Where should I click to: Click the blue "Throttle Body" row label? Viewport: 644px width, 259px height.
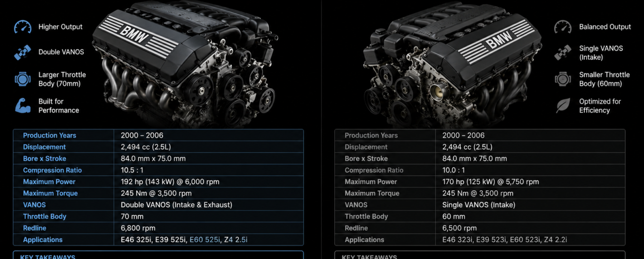(45, 217)
